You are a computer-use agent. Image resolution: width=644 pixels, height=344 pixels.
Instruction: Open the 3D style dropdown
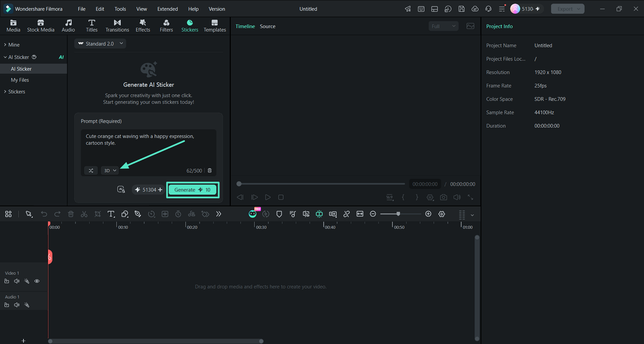(x=110, y=170)
